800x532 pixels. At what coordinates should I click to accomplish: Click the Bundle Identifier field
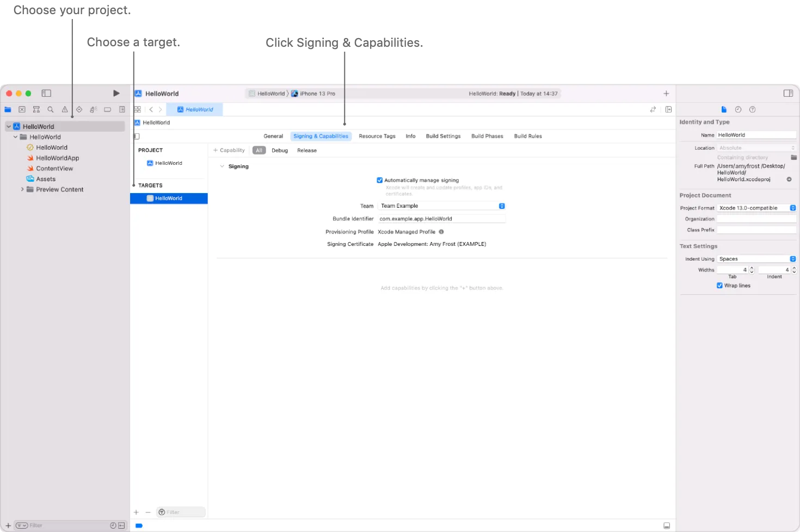point(441,219)
